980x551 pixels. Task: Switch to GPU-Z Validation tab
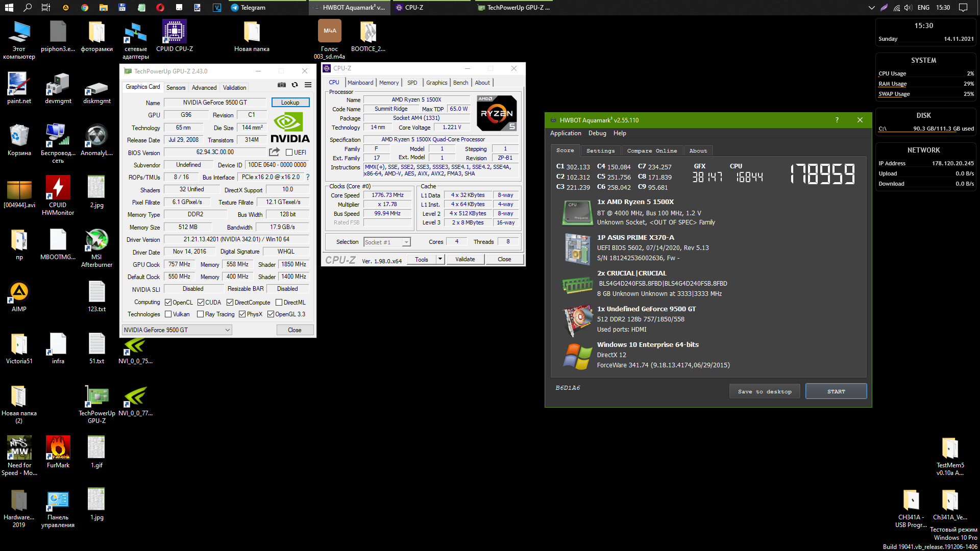234,87
